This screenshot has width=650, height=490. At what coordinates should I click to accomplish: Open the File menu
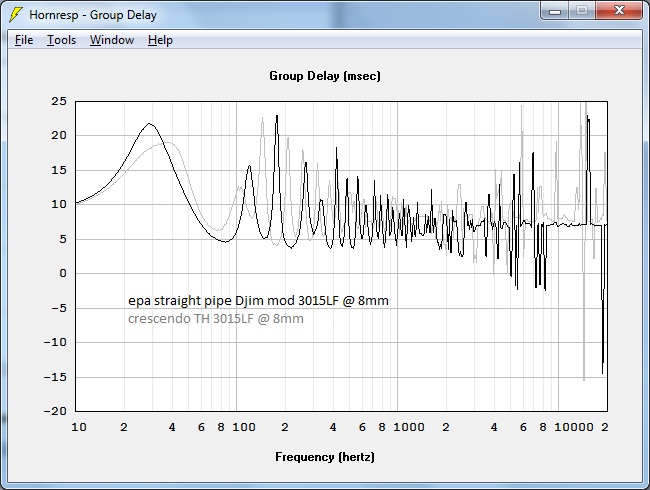click(24, 40)
